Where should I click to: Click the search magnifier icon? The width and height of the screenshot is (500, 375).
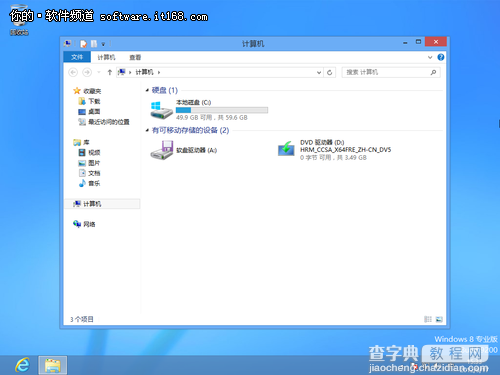(x=433, y=72)
